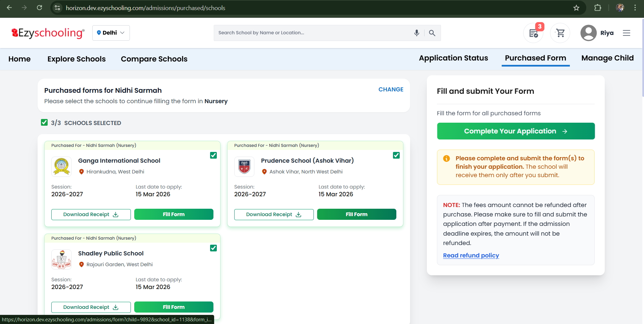Image resolution: width=644 pixels, height=324 pixels.
Task: Open Read refund policy link
Action: click(471, 255)
